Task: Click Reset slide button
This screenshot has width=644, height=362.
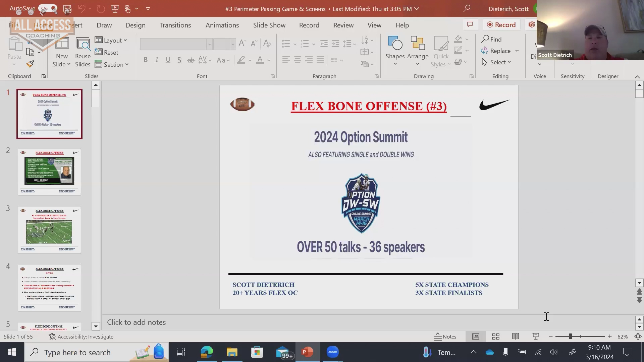Action: click(x=106, y=52)
